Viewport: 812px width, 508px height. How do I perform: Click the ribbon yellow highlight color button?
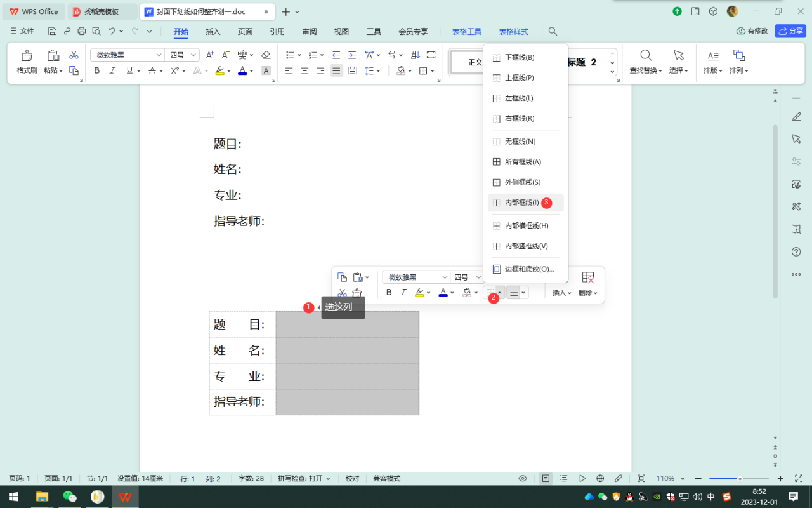click(219, 70)
